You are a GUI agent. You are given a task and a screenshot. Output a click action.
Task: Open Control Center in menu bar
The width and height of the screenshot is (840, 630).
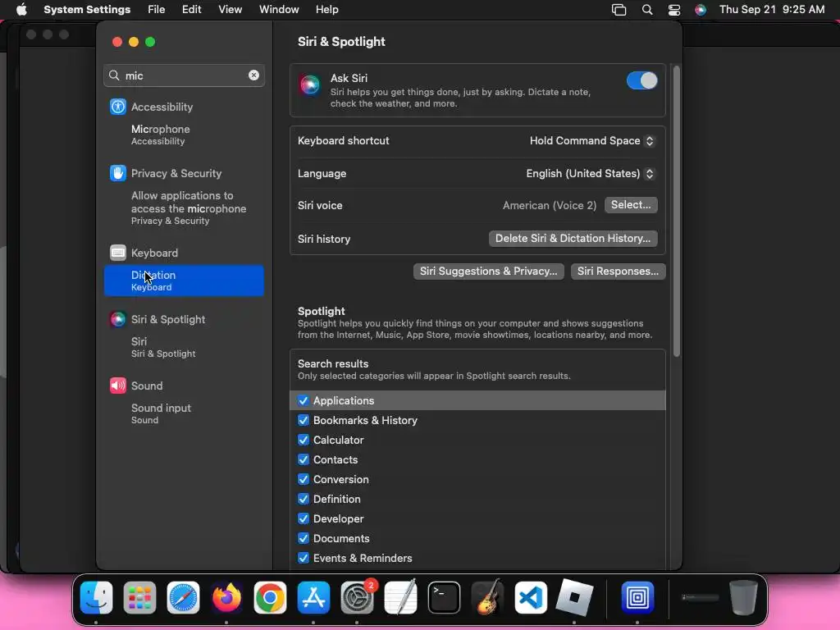[674, 10]
